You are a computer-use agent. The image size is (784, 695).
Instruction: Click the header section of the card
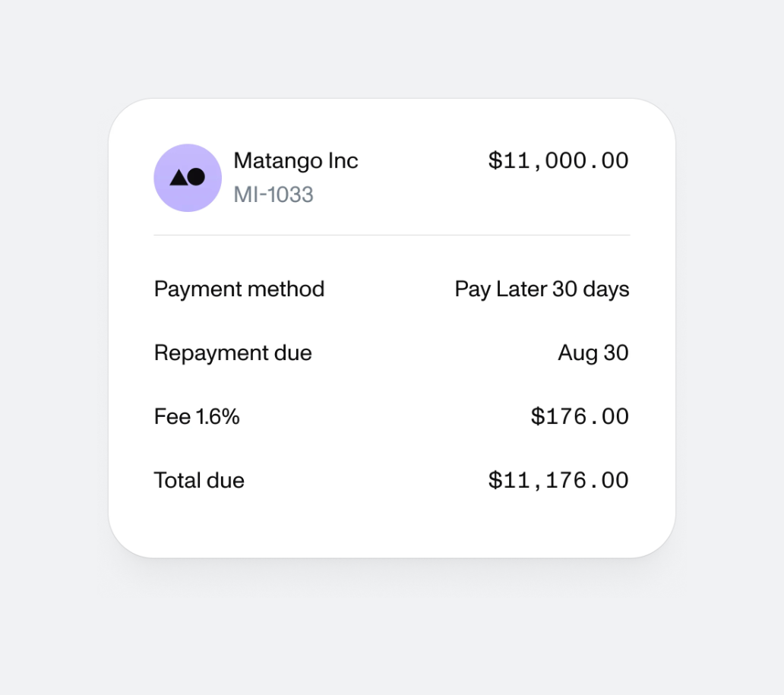[x=391, y=177]
